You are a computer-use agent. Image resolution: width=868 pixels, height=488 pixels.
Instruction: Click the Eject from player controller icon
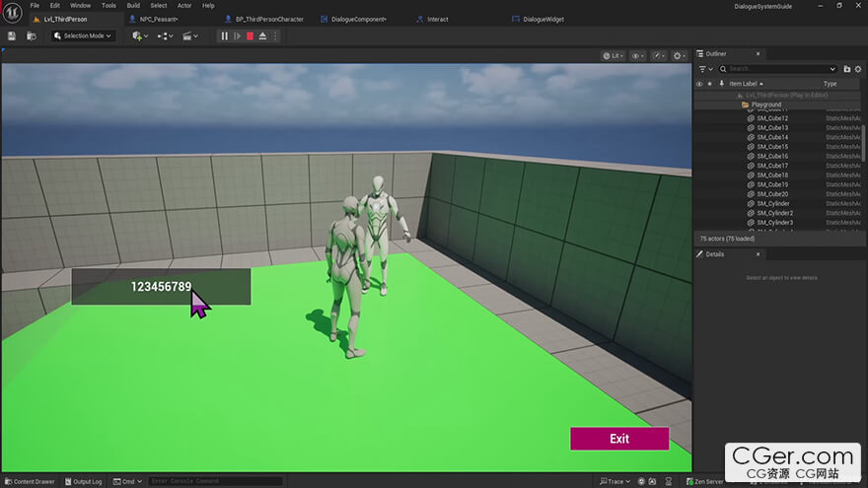click(262, 36)
